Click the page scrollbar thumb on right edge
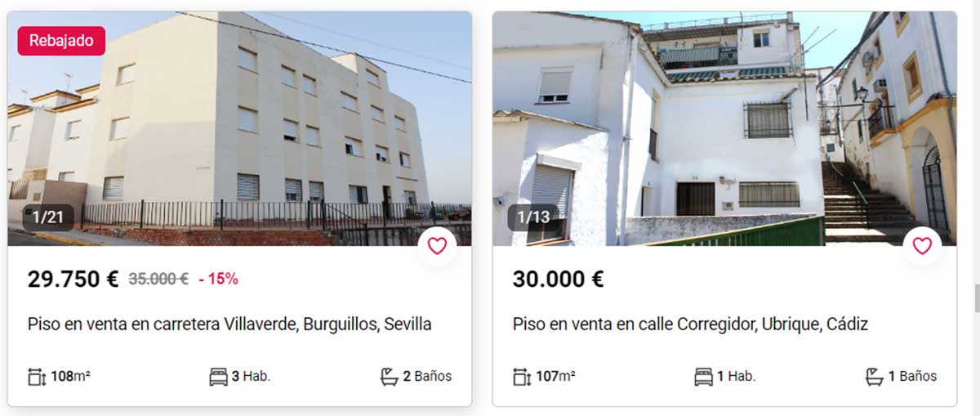Screen dimensions: 980x416 click(x=977, y=298)
